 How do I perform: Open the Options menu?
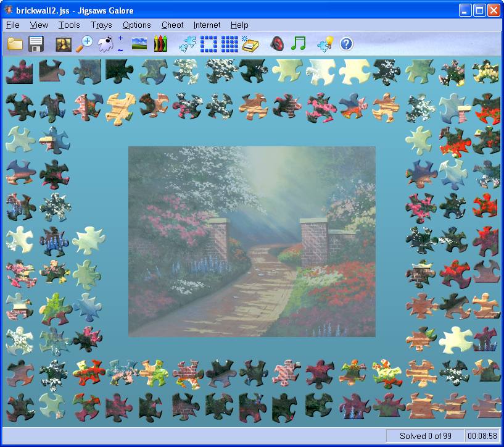click(136, 25)
